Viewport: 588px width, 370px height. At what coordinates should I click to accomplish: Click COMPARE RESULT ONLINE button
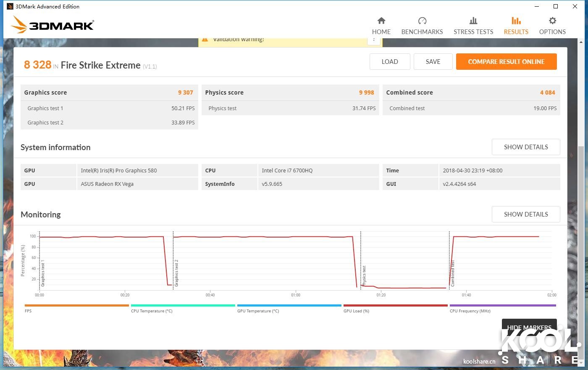pos(507,61)
